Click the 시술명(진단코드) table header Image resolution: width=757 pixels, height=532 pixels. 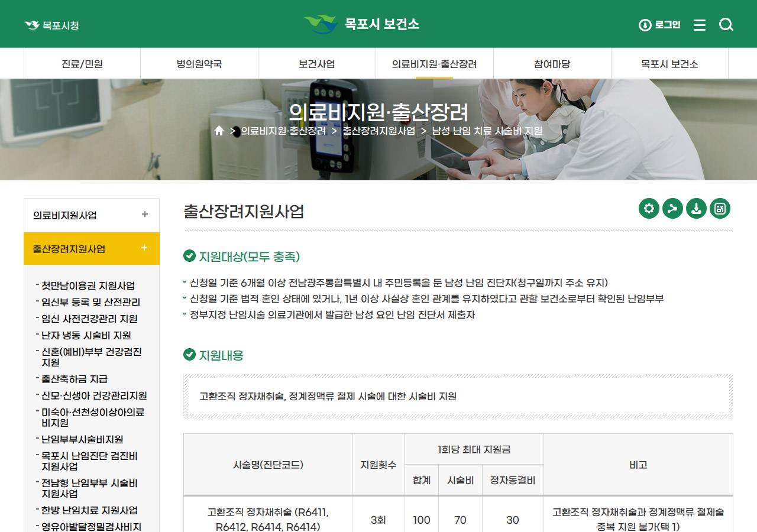[268, 465]
